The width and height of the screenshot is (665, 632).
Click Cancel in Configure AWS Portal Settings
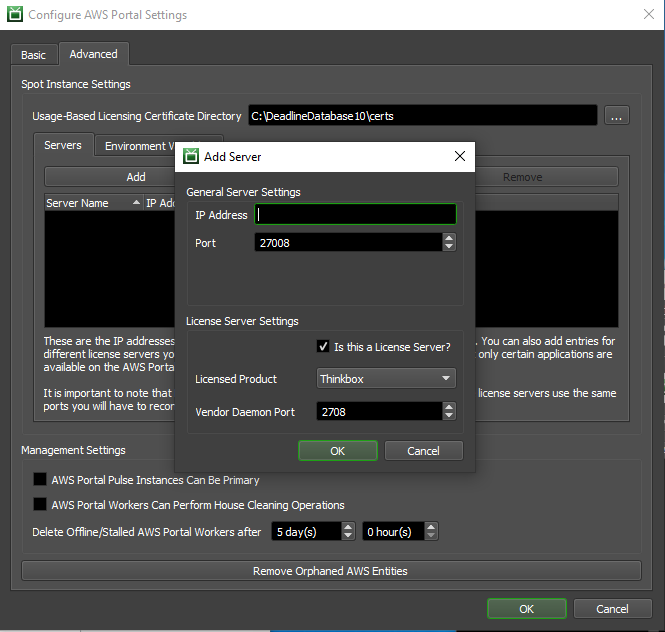click(x=612, y=609)
